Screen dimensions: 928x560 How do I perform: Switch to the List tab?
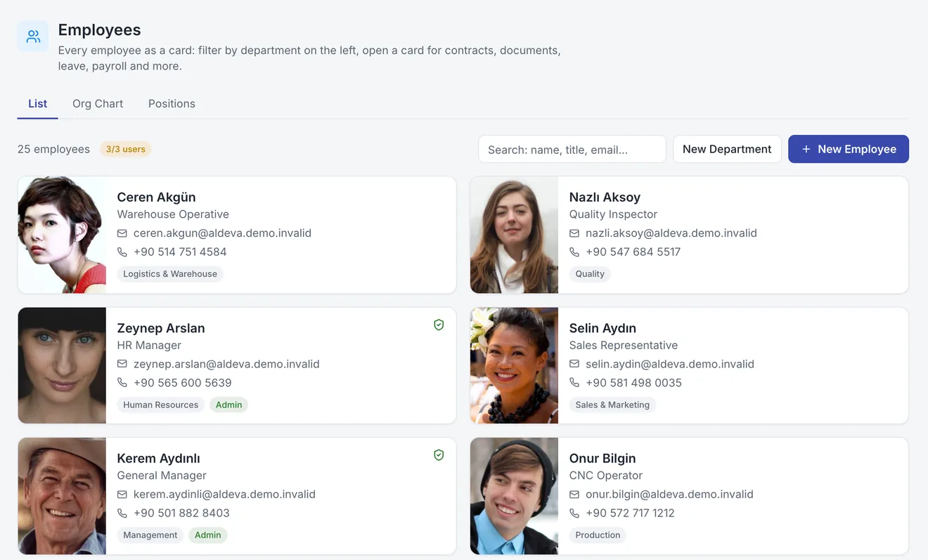38,104
